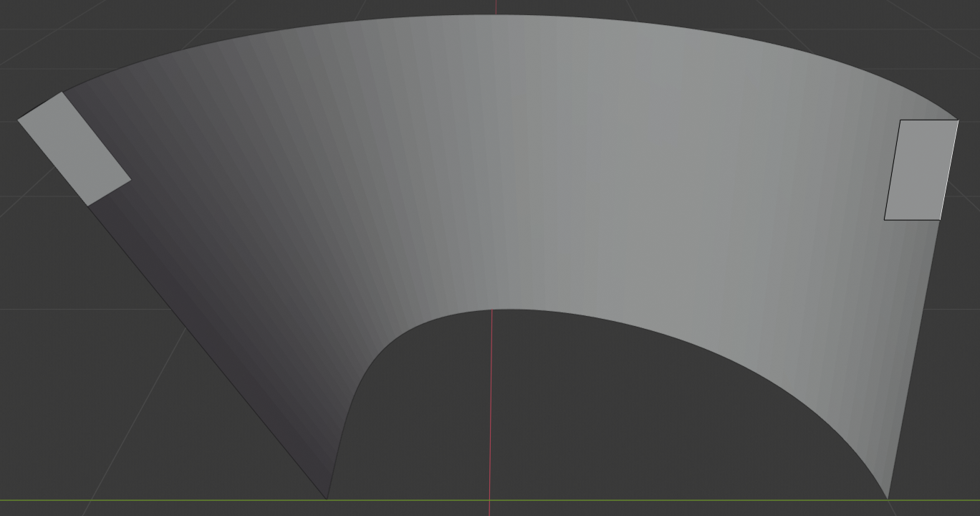This screenshot has width=980, height=516.
Task: Select the black-outlined rectangular face on the mesh
Action: 921,170
